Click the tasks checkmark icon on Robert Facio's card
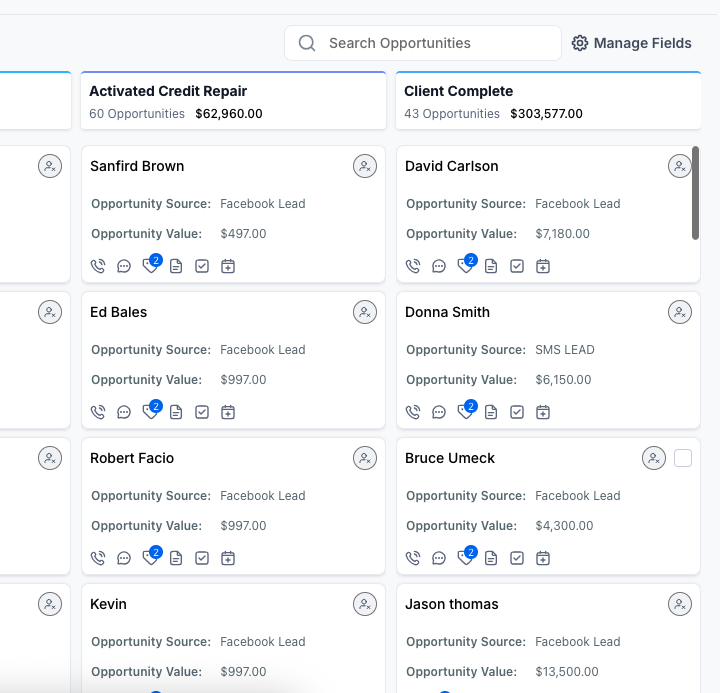The width and height of the screenshot is (720, 693). click(x=202, y=558)
